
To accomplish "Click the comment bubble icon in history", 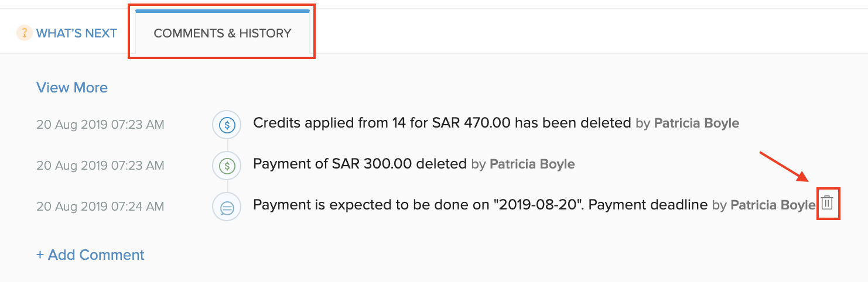I will [227, 207].
